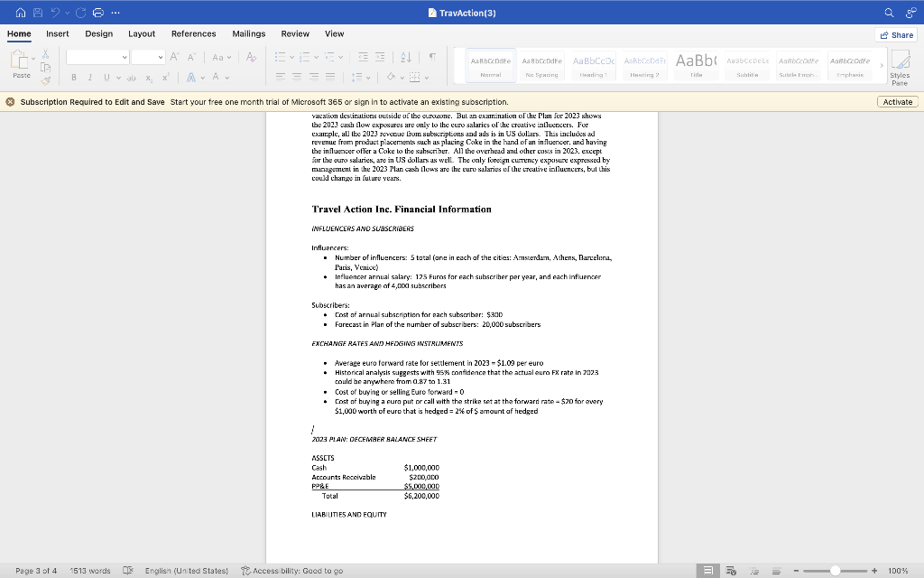
Task: Toggle subscript formatting
Action: click(x=149, y=78)
